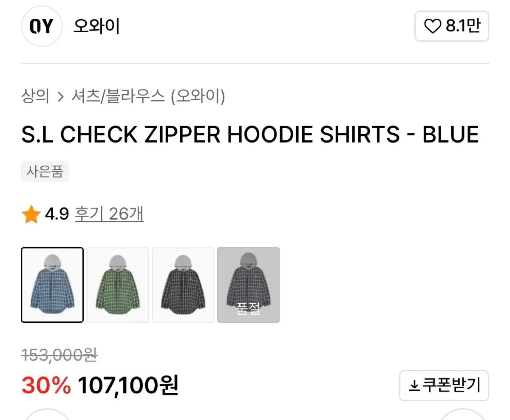This screenshot has height=420, width=510.
Task: Open the OY brand logo
Action: (x=42, y=26)
